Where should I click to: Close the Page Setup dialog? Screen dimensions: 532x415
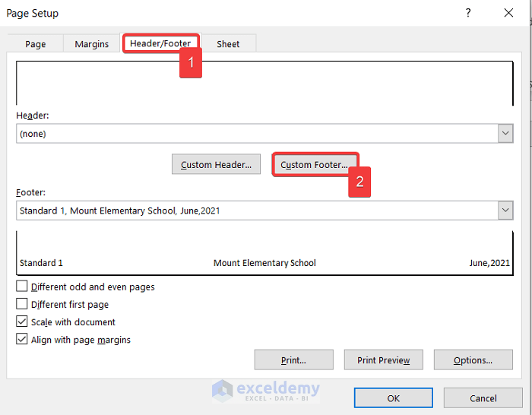pos(508,13)
